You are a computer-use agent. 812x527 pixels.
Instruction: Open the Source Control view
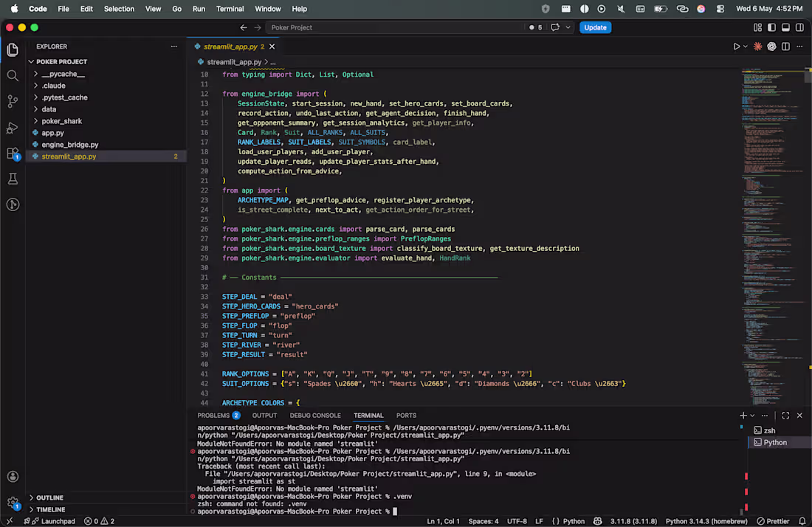pos(13,101)
